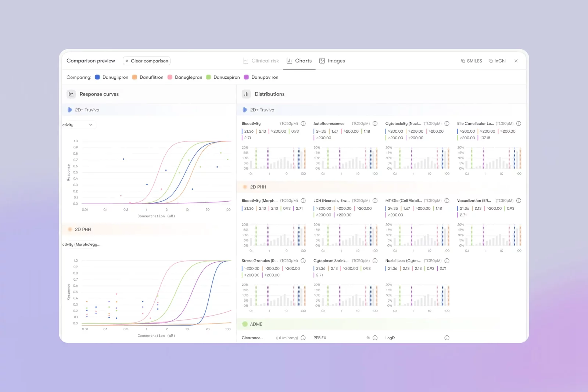Open info for Bile Canalicular Loss
This screenshot has width=588, height=392.
tap(519, 123)
